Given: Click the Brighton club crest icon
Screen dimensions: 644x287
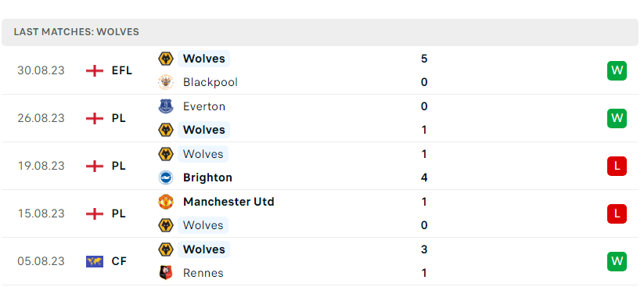Looking at the screenshot, I should (x=166, y=178).
